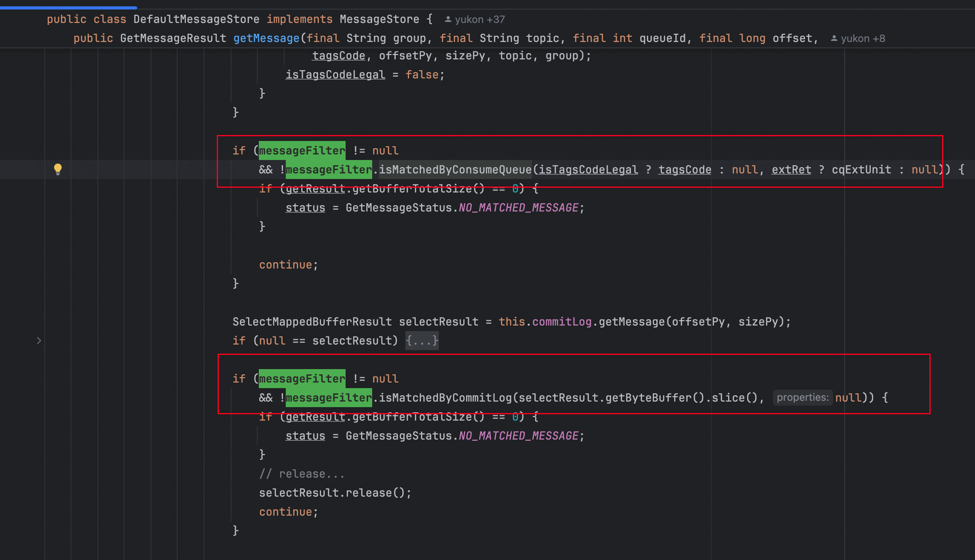Click getMessage method name in sticky header
The image size is (975, 560).
(x=266, y=38)
